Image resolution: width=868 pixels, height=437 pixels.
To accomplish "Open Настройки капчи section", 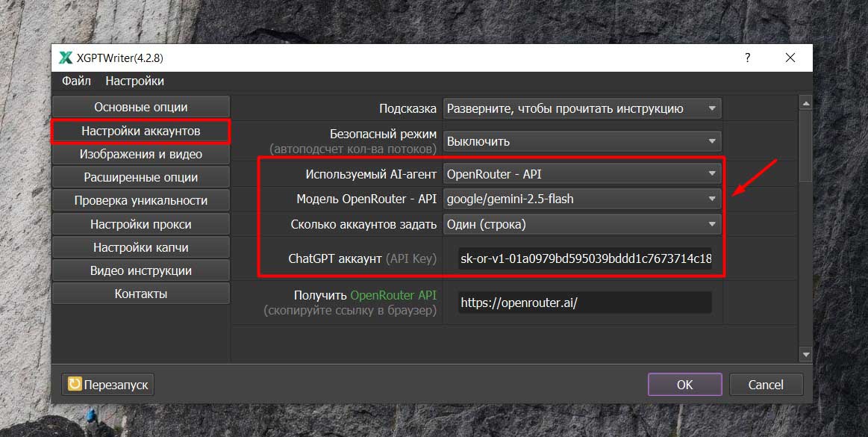I will coord(140,247).
